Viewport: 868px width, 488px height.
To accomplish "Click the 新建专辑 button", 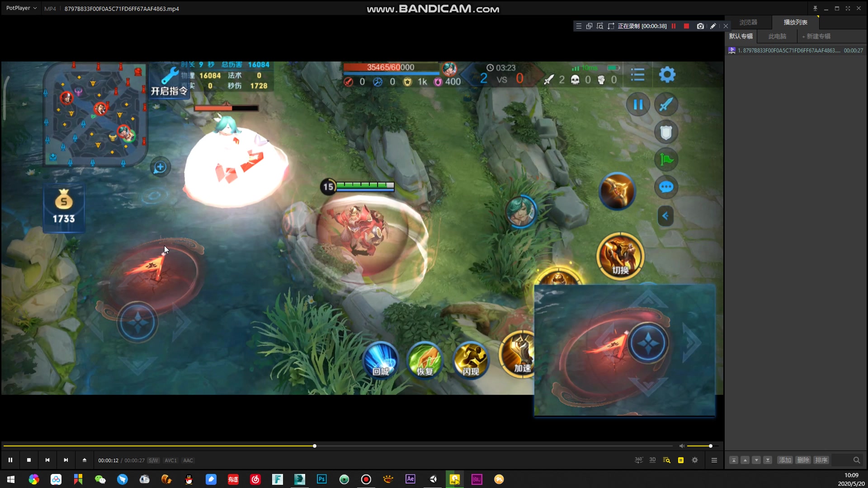I will (x=816, y=36).
